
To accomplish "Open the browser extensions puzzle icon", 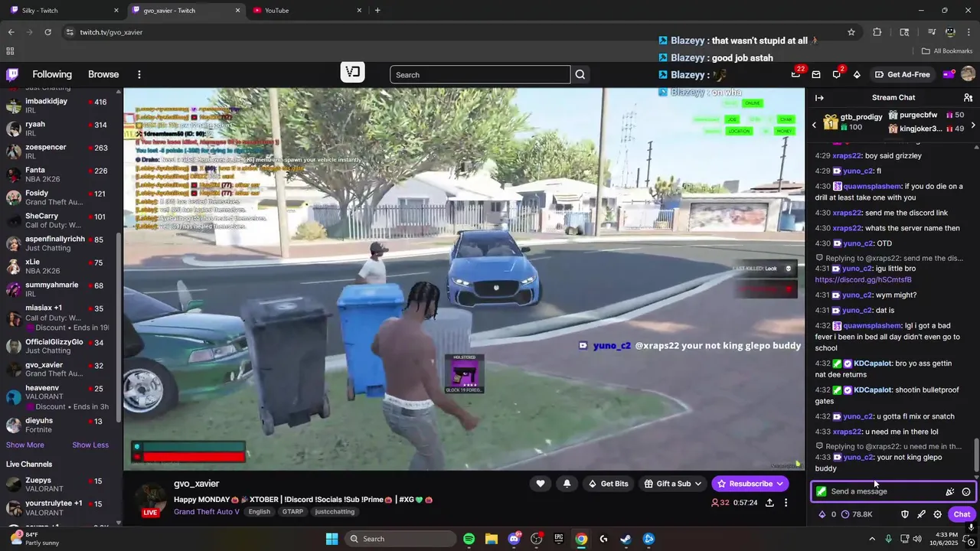I will click(x=877, y=32).
